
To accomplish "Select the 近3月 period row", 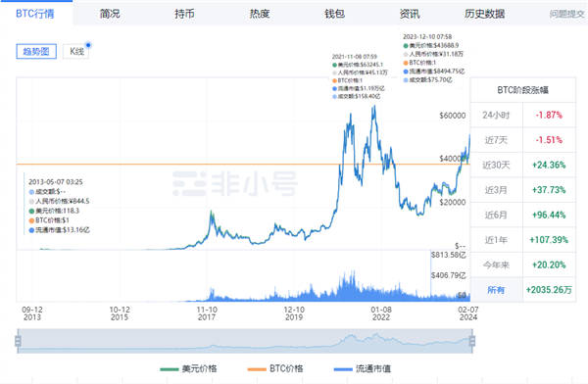I will click(x=523, y=190).
